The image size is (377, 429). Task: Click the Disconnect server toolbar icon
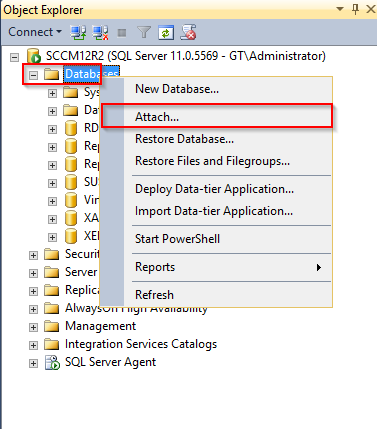100,32
